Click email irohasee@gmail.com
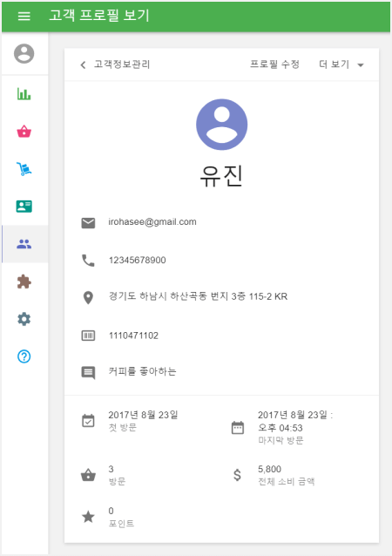The width and height of the screenshot is (392, 556). click(152, 222)
